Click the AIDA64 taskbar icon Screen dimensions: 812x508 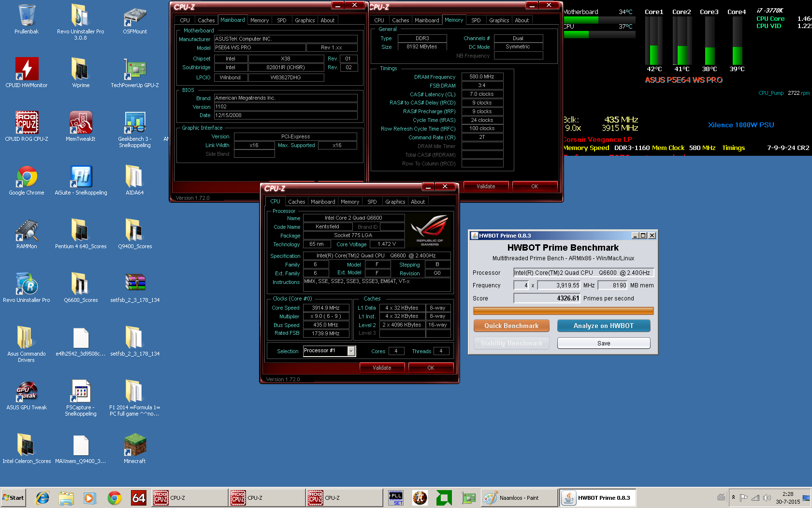click(139, 498)
